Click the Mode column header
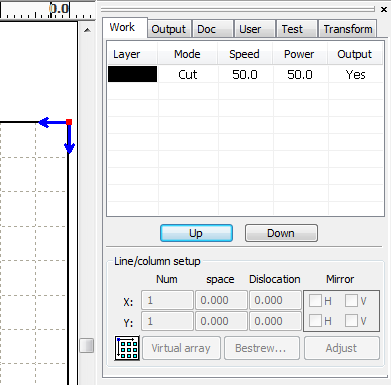Screen dimensions: 391x385 (188, 54)
